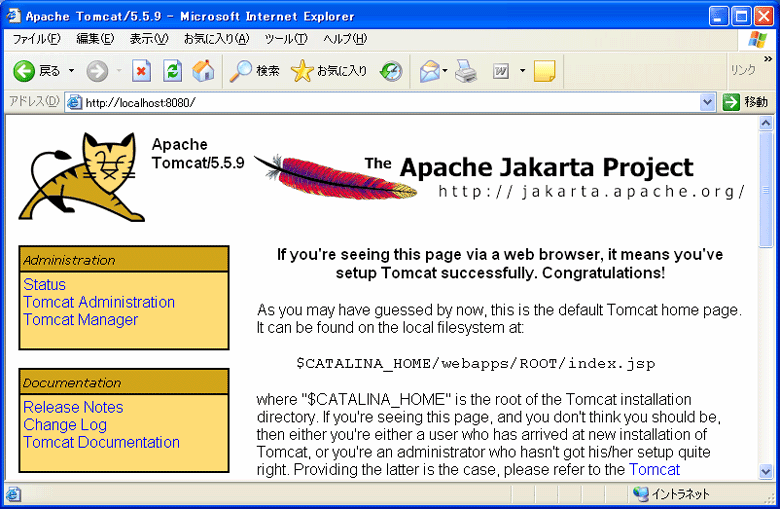
Task: Follow the Release Notes link
Action: (x=73, y=407)
